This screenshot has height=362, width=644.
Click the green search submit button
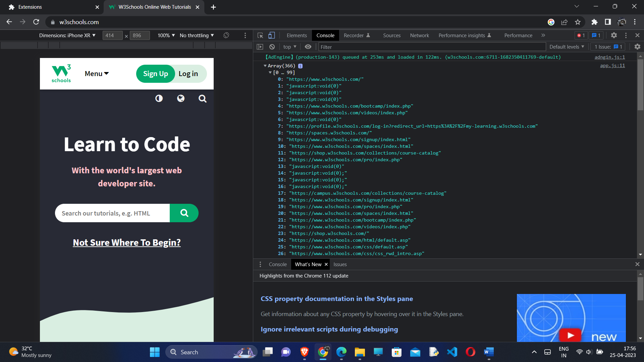click(184, 213)
